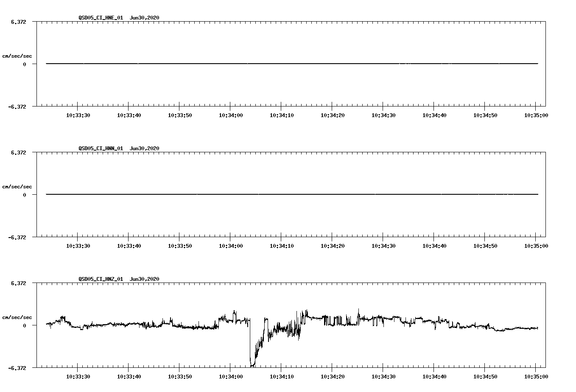
Task: Click the 10:35:00 time label under HNE plot
Action: 536,115
